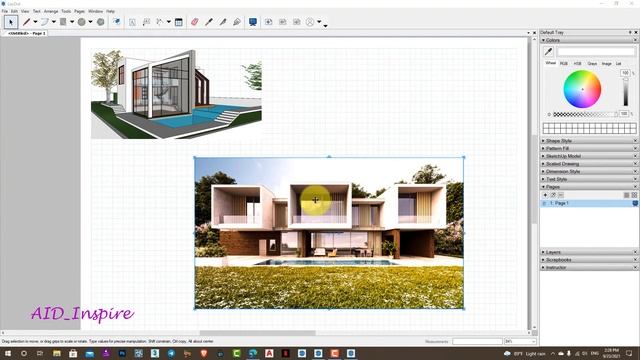Switch to the Grays color tab
The width and height of the screenshot is (640, 360).
click(592, 63)
